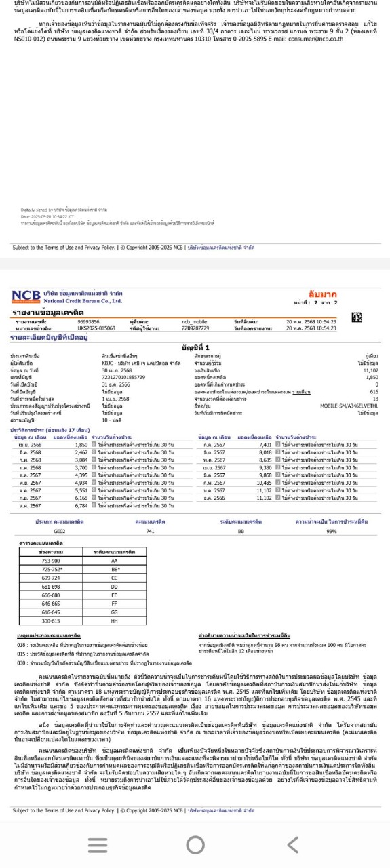
Task: Select the reason code line starting '018 :'
Action: [x=82, y=644]
